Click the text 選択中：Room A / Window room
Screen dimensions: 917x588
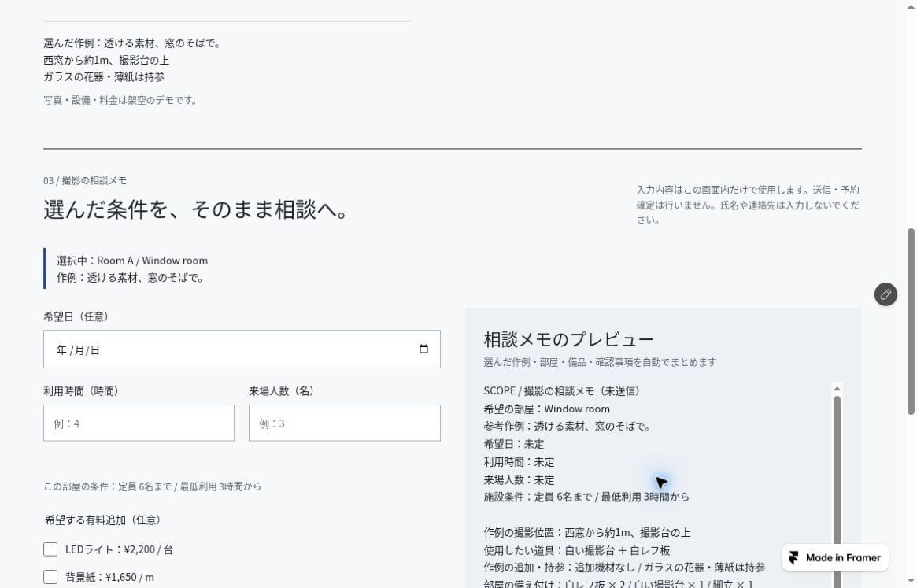pos(132,261)
